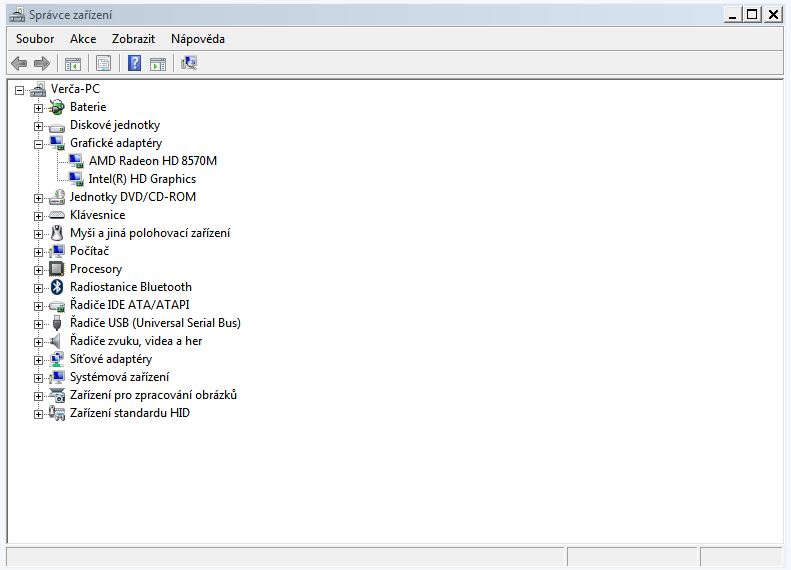Screen dimensions: 791x570
Task: Select the Řadiče USB (Universal Serial Bus) label
Action: 155,323
